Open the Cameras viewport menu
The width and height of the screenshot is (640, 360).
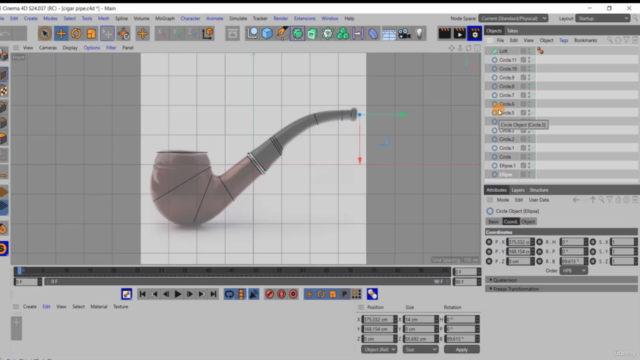click(x=48, y=48)
